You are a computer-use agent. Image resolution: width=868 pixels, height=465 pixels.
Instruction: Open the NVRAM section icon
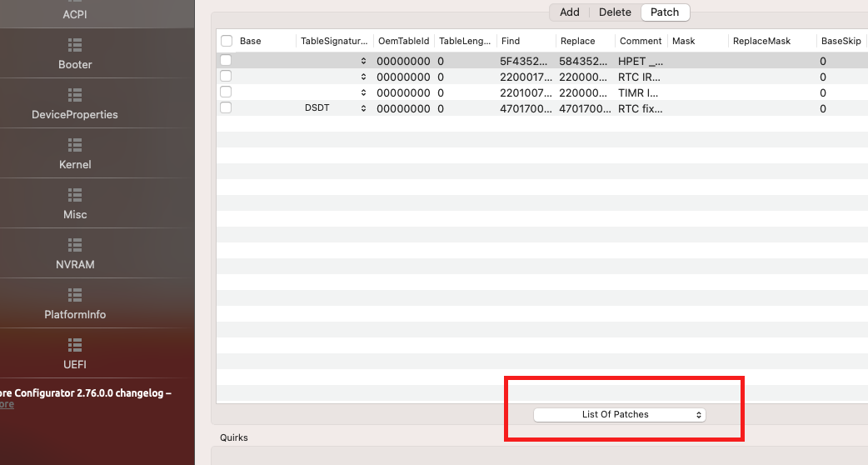click(75, 244)
